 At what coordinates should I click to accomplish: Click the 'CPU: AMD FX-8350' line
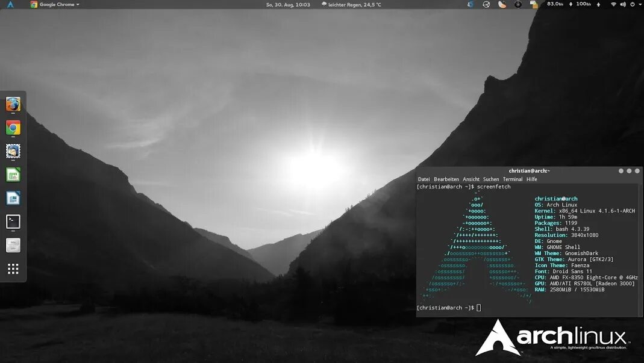(x=586, y=277)
